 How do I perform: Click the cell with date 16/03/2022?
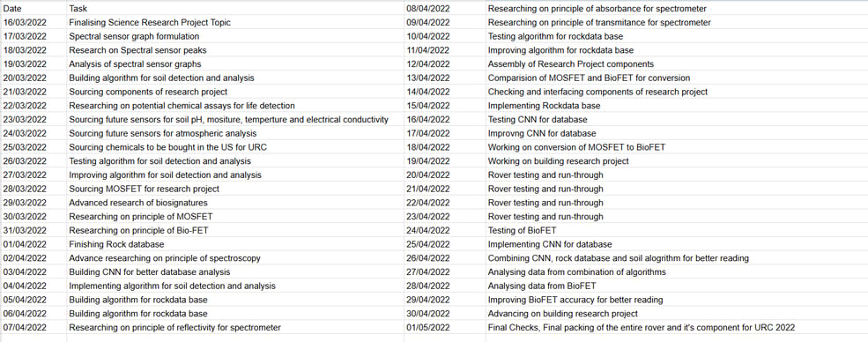(x=33, y=22)
